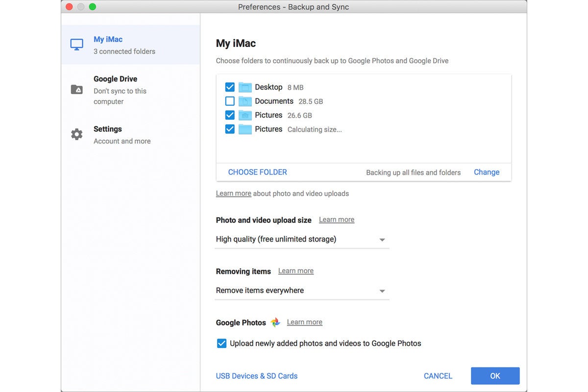This screenshot has height=392, width=588.
Task: Open Learn more beside Google Photos
Action: [x=305, y=322]
